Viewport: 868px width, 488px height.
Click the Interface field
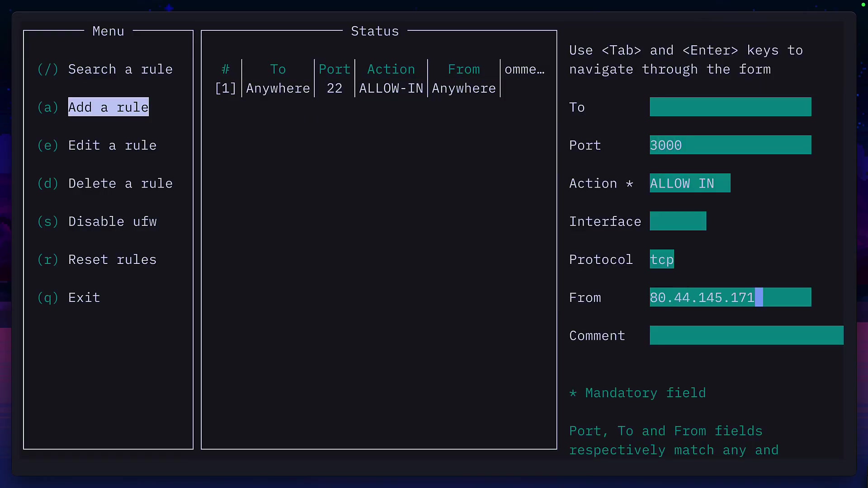coord(678,221)
